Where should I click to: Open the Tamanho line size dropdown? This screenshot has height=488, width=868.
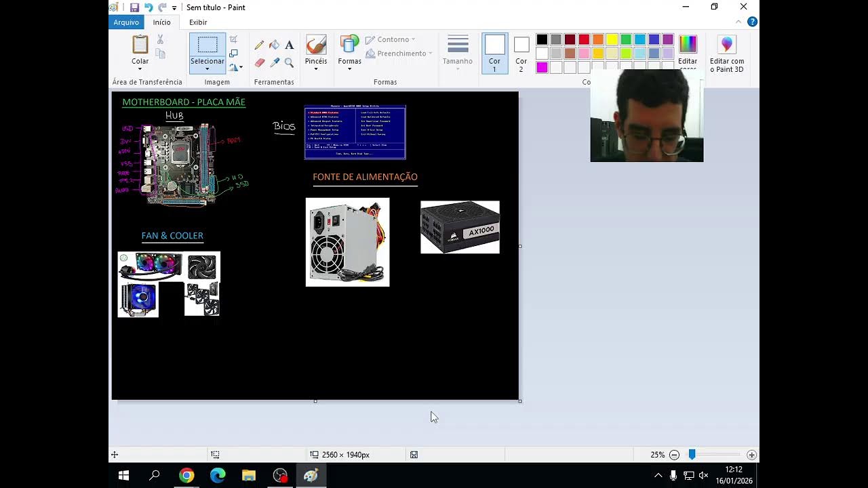[x=458, y=53]
